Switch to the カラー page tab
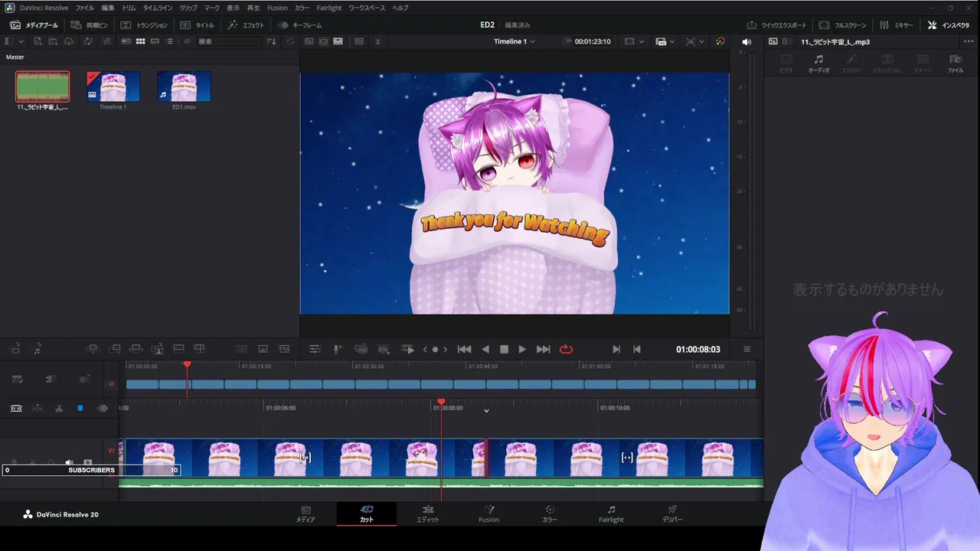The height and width of the screenshot is (551, 980). click(550, 514)
